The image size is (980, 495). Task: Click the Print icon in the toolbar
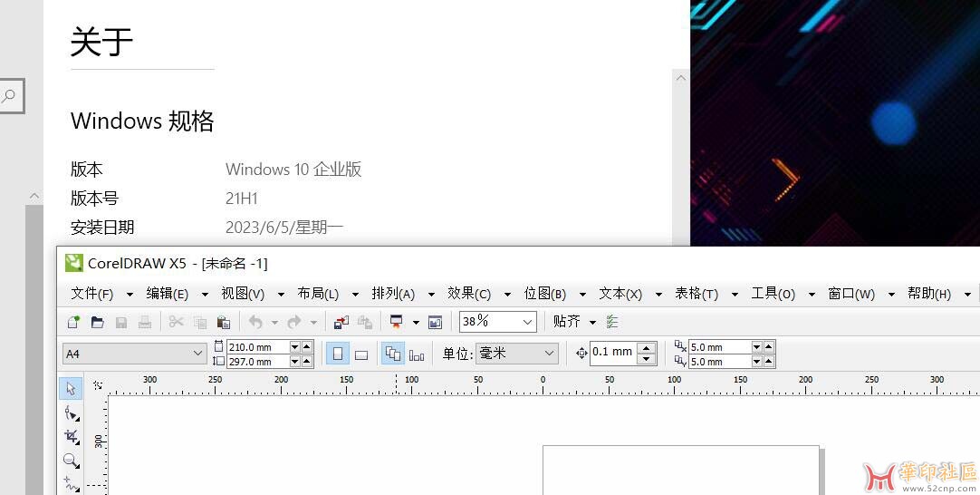coord(145,322)
